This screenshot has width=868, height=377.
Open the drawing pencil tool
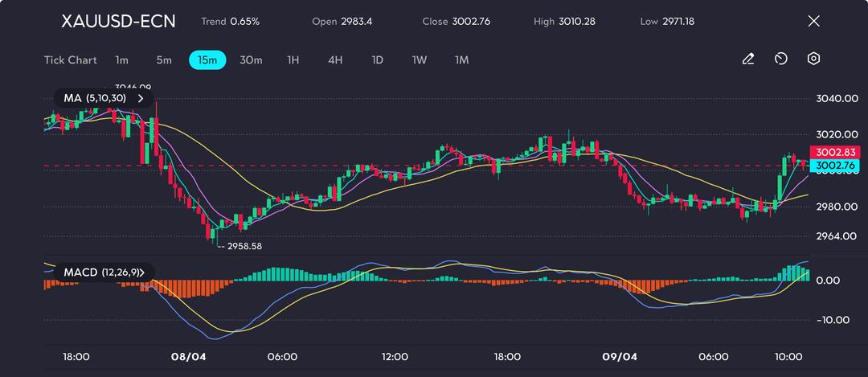pos(748,59)
